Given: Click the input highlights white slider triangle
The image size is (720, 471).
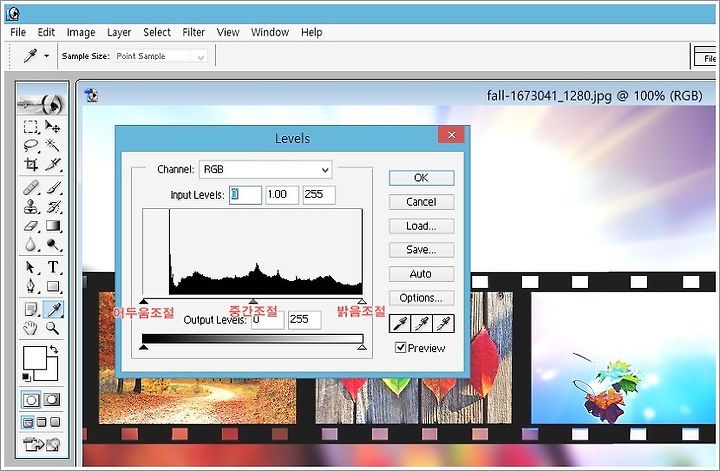Looking at the screenshot, I should coord(362,301).
